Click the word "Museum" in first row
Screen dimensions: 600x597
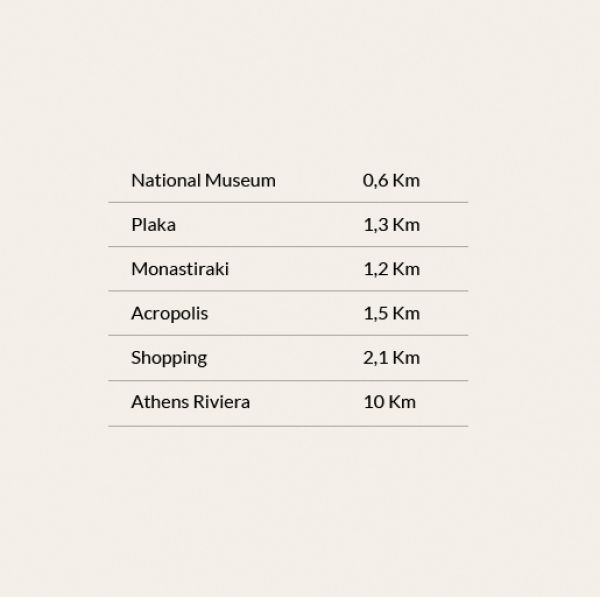click(x=240, y=181)
